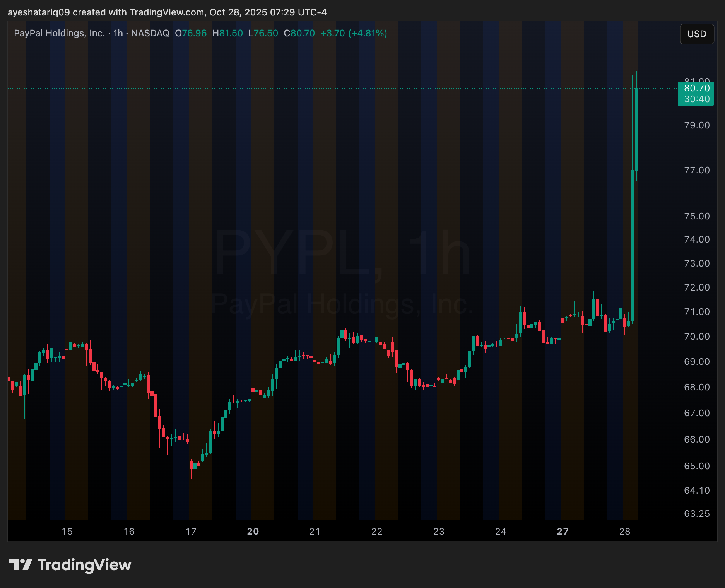This screenshot has height=588, width=725.
Task: Click date label 17 on time axis
Action: coord(191,532)
